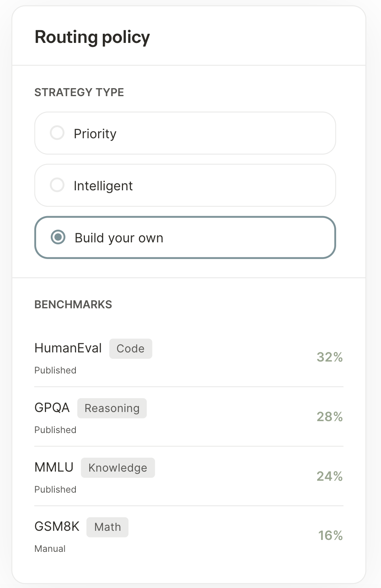Viewport: 381px width, 588px height.
Task: Click the Code tag badge
Action: [x=131, y=348]
